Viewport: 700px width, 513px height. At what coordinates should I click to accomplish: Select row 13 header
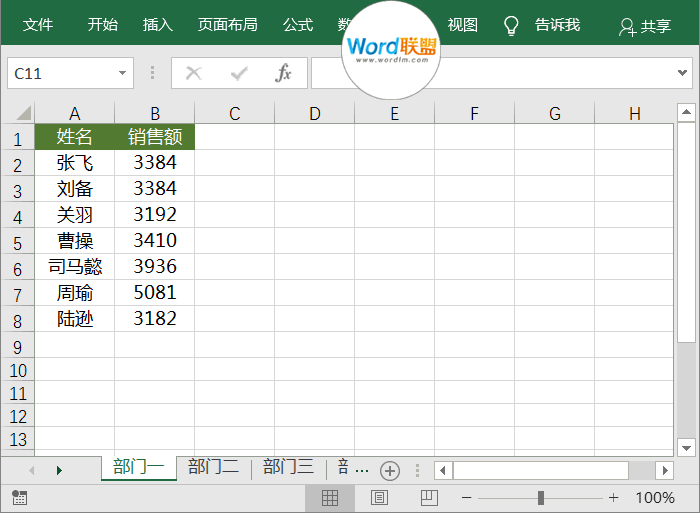point(18,438)
